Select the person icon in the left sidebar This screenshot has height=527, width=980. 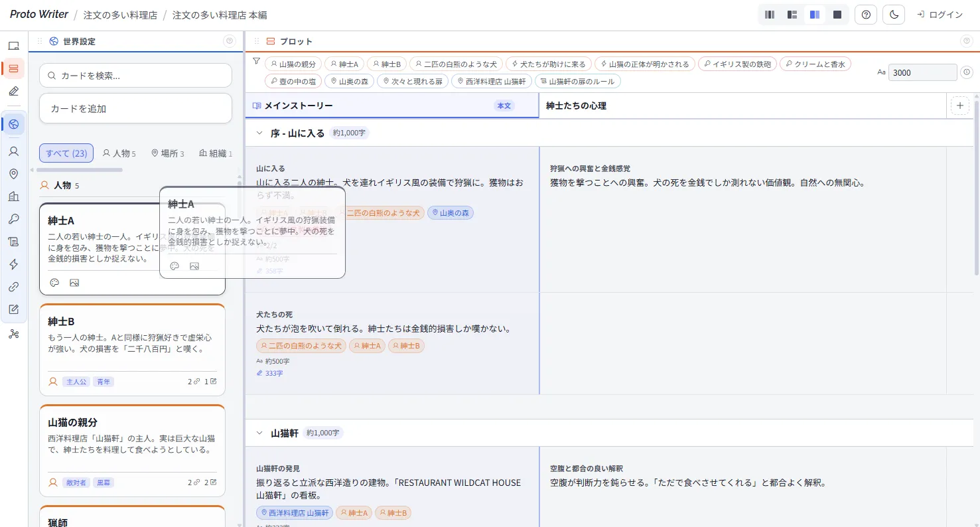click(14, 151)
